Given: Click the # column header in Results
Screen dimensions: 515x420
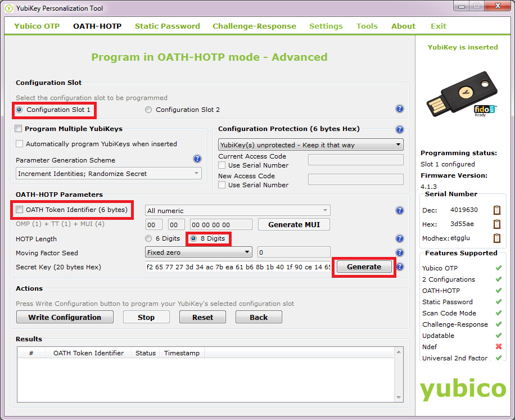Looking at the screenshot, I should click(31, 353).
